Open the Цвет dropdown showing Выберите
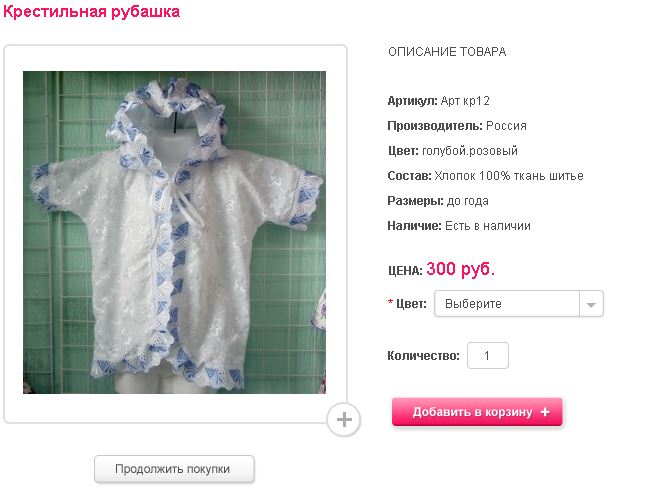Screen dimensions: 656x496 point(507,304)
